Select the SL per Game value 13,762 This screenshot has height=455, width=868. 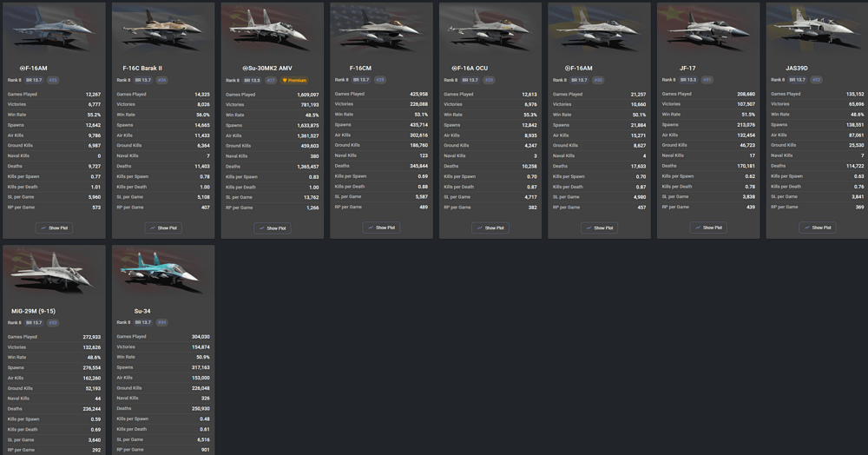[311, 197]
